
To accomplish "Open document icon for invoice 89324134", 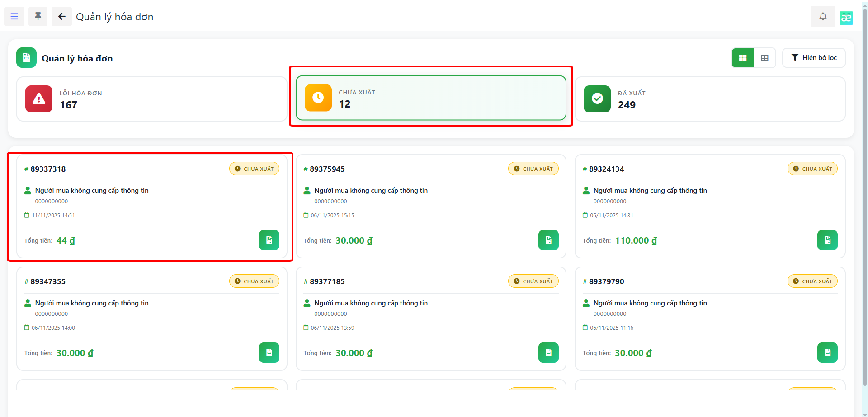I will point(827,240).
